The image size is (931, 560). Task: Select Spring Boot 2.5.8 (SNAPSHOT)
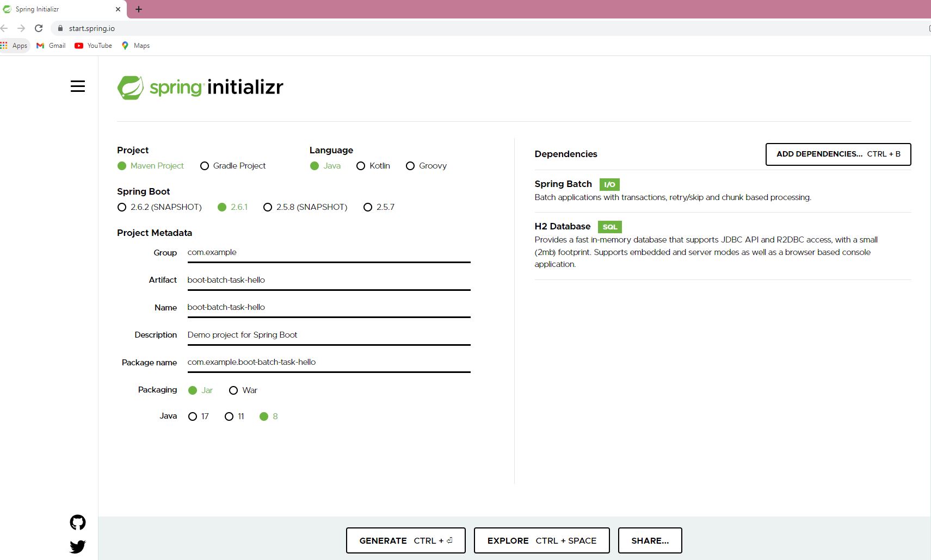[305, 207]
